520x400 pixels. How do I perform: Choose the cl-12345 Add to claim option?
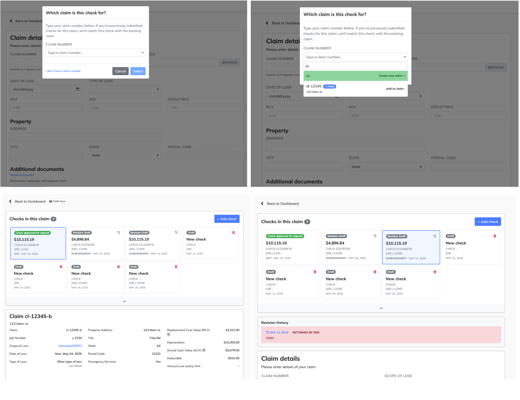355,89
